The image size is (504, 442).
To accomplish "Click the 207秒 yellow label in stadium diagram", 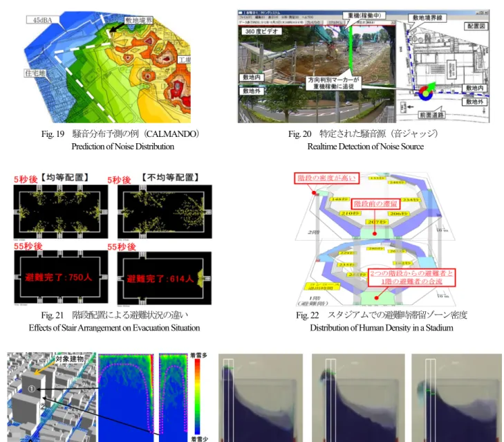I will point(377,222).
